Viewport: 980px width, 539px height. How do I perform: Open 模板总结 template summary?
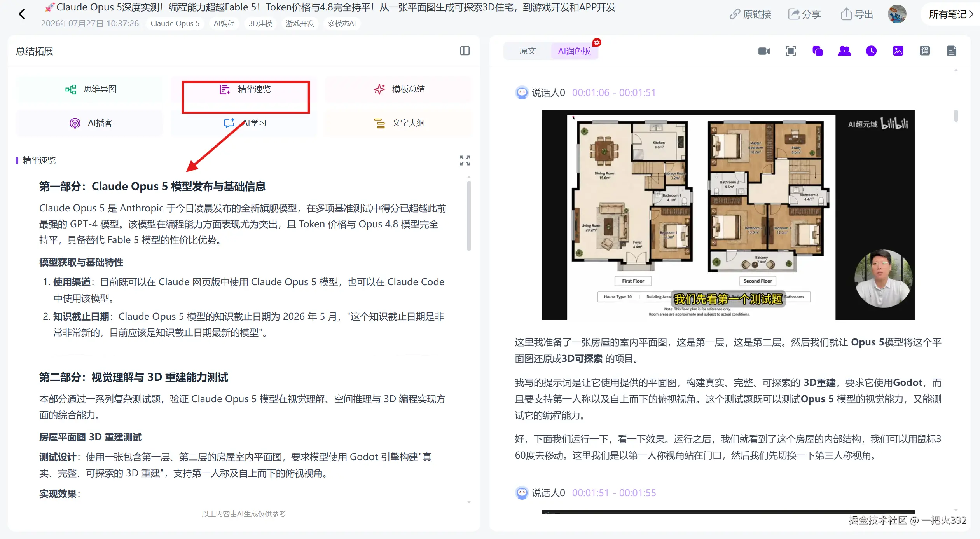(x=399, y=89)
